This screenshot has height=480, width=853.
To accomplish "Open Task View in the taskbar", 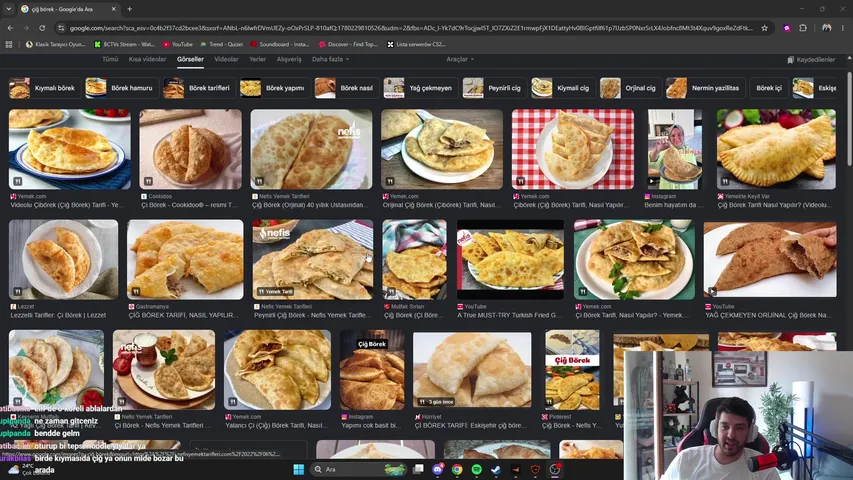I will tap(418, 469).
